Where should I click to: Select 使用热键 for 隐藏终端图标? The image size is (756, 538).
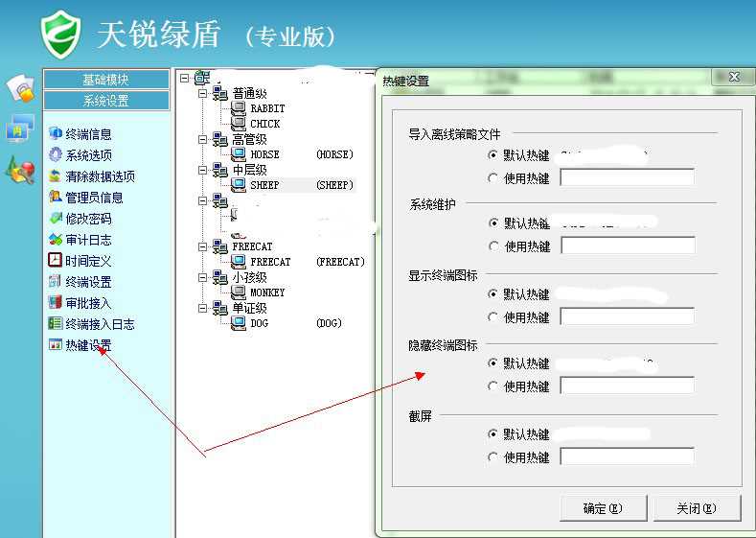pos(493,386)
